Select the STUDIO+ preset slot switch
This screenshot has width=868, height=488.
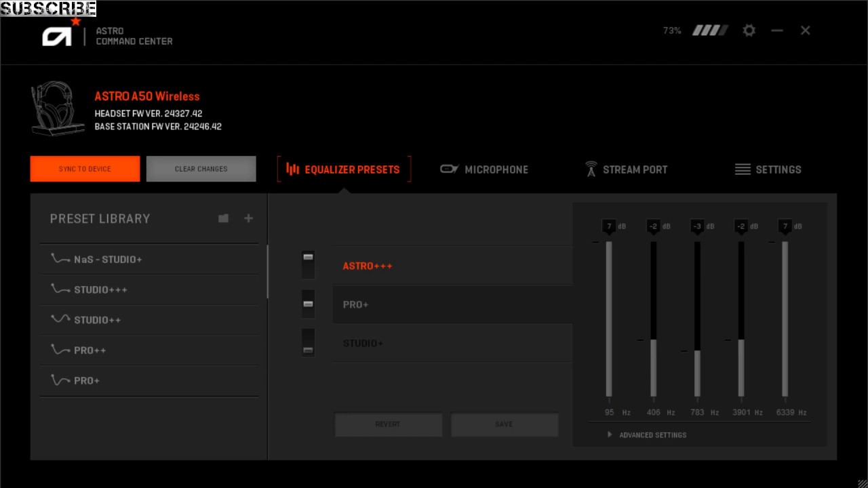308,342
